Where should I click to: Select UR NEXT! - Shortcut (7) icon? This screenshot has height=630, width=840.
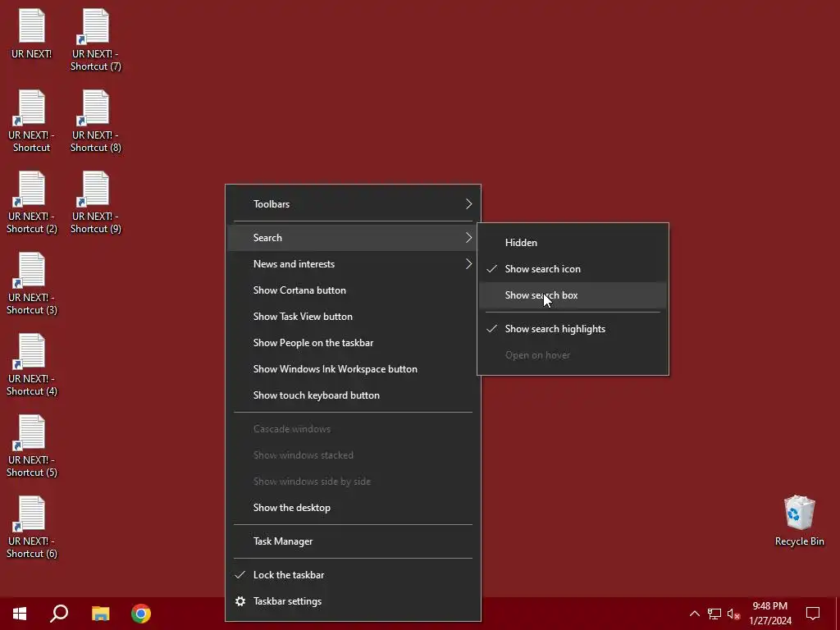coord(96,40)
